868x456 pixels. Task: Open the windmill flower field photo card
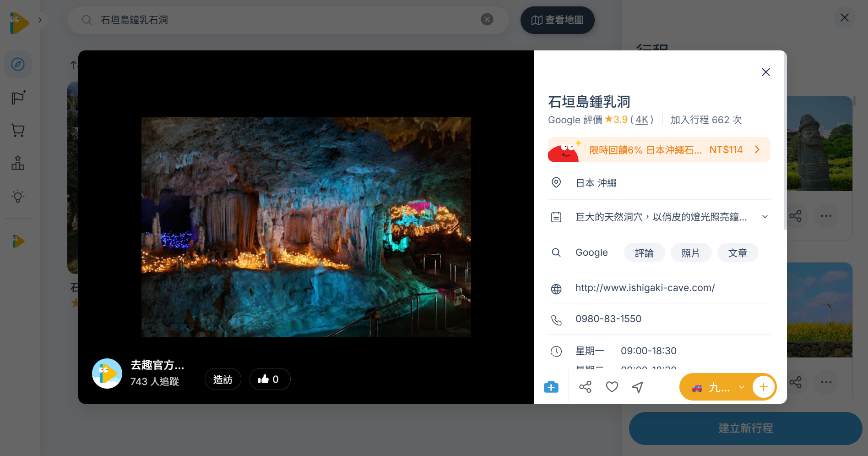pyautogui.click(x=819, y=310)
